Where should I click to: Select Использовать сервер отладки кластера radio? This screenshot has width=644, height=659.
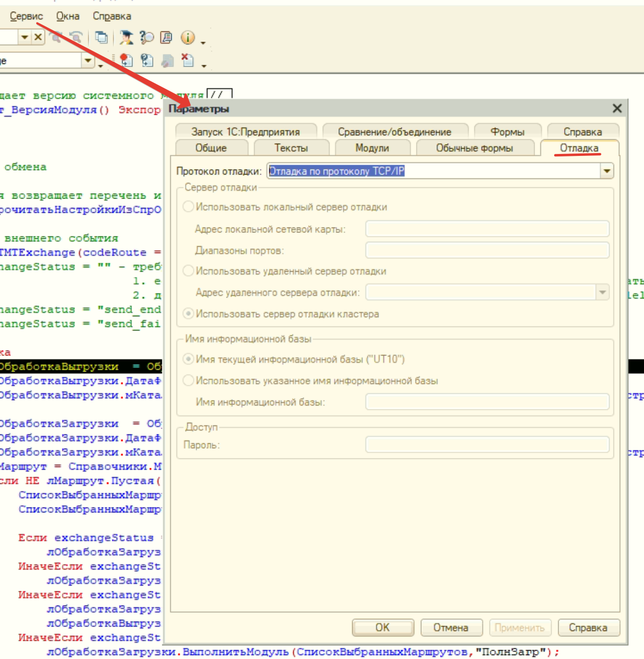click(x=188, y=314)
